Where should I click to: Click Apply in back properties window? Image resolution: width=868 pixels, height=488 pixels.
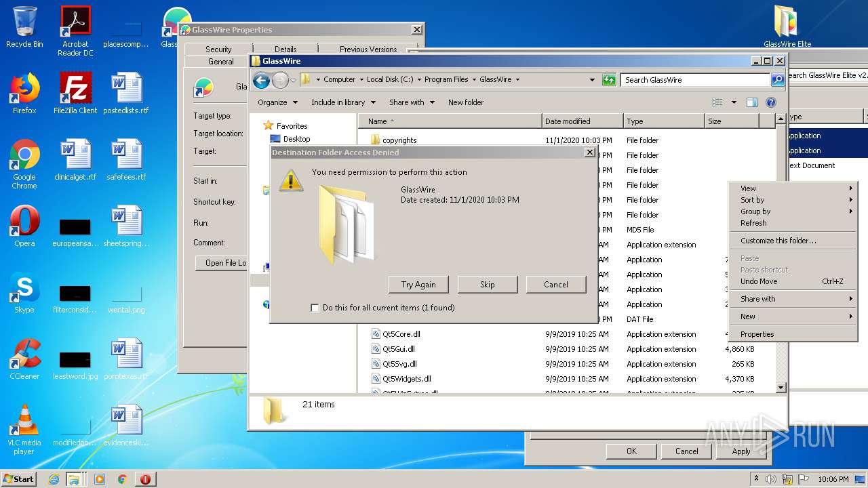[741, 451]
